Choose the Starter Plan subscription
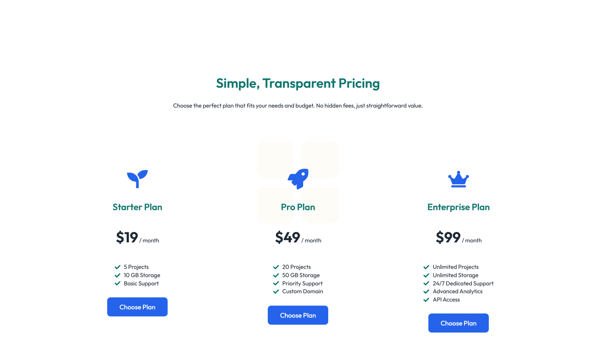 coord(137,307)
